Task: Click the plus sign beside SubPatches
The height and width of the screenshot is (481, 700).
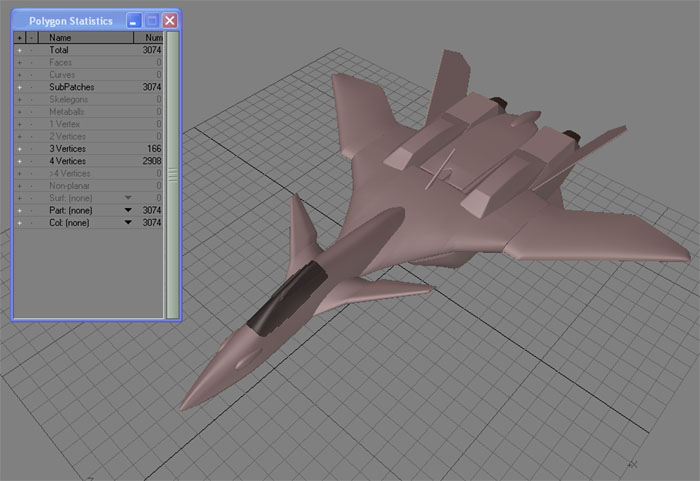Action: tap(20, 88)
